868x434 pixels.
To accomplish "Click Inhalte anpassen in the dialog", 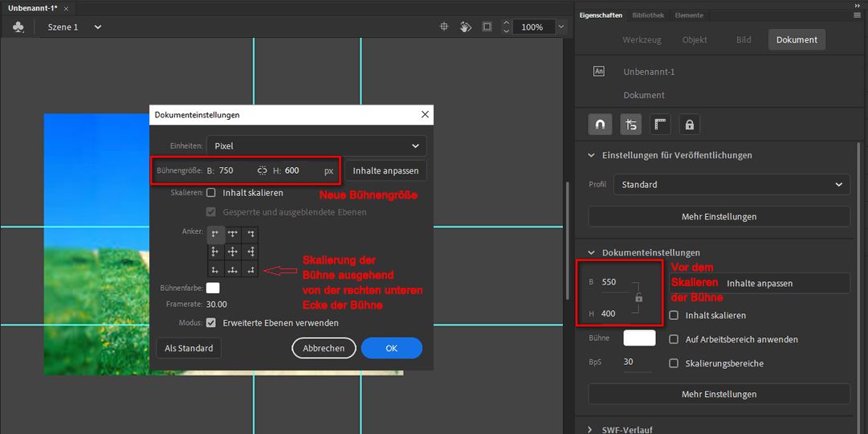I will click(385, 170).
